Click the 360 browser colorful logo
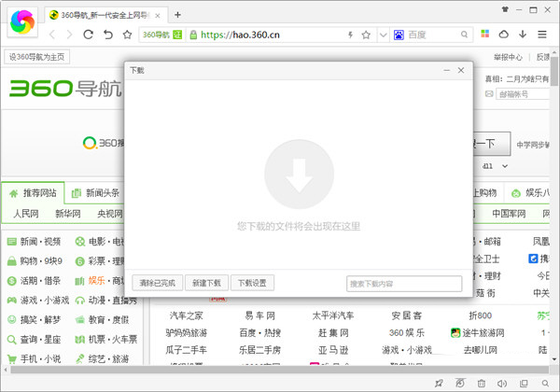The height and width of the screenshot is (392, 560). coord(22,22)
